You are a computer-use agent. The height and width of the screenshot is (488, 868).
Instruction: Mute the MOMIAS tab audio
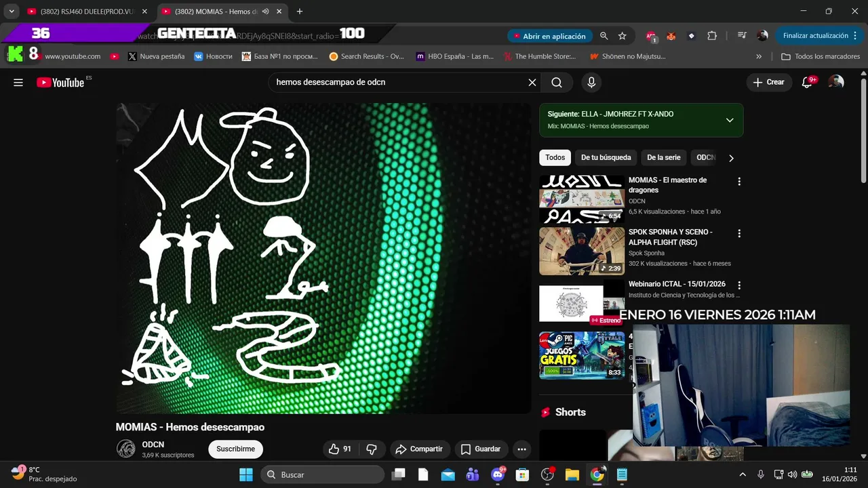click(266, 12)
